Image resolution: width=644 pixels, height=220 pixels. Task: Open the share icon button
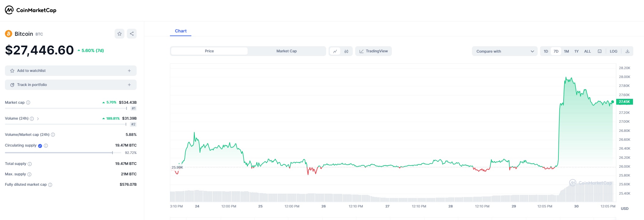132,34
